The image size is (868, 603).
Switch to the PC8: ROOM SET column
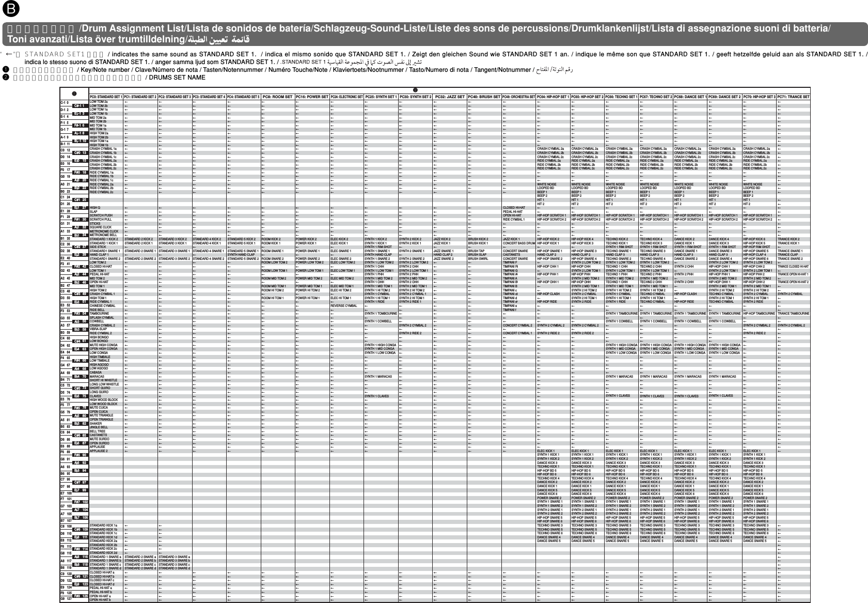point(277,97)
